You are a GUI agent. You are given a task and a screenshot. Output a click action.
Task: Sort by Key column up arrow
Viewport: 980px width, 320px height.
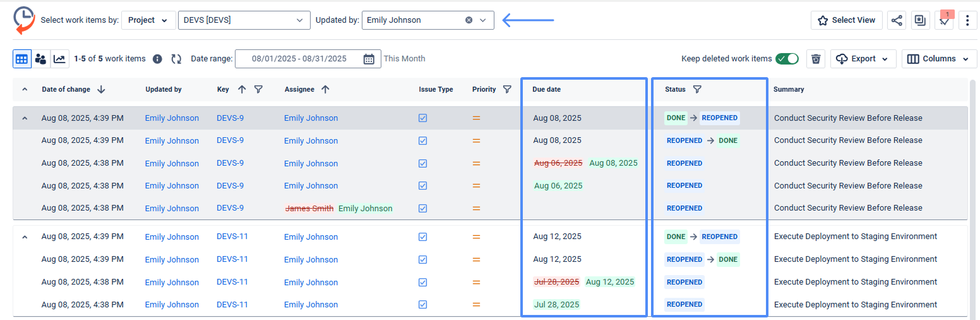click(x=242, y=89)
